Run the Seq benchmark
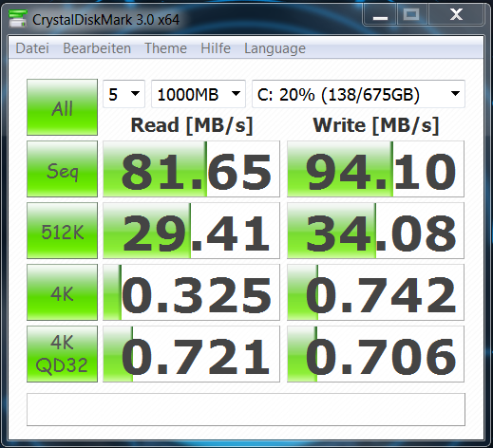The height and width of the screenshot is (448, 493). (62, 169)
